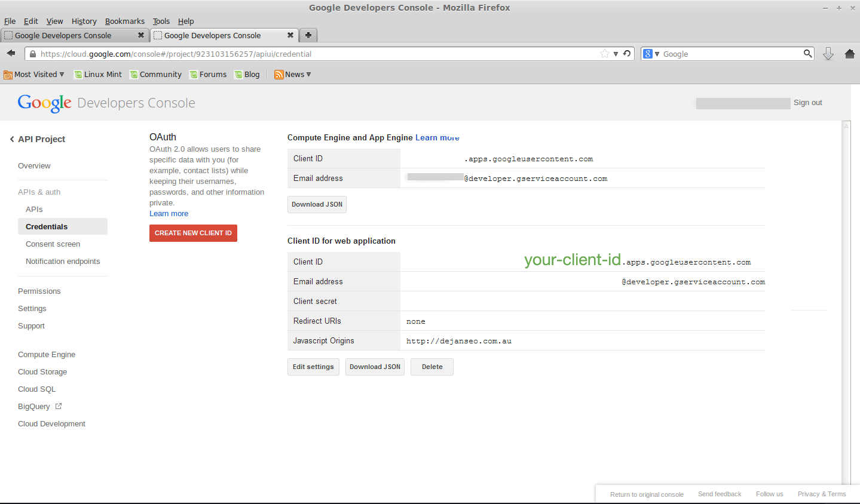Open Cloud Storage in sidebar
860x504 pixels.
coord(42,372)
